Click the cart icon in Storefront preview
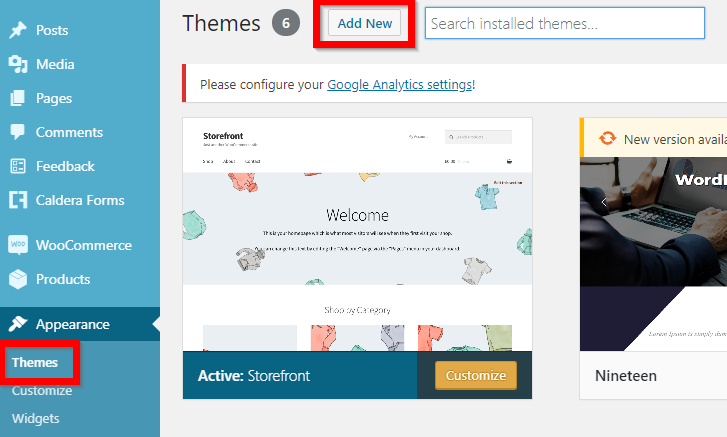Image resolution: width=727 pixels, height=437 pixels. 509,161
